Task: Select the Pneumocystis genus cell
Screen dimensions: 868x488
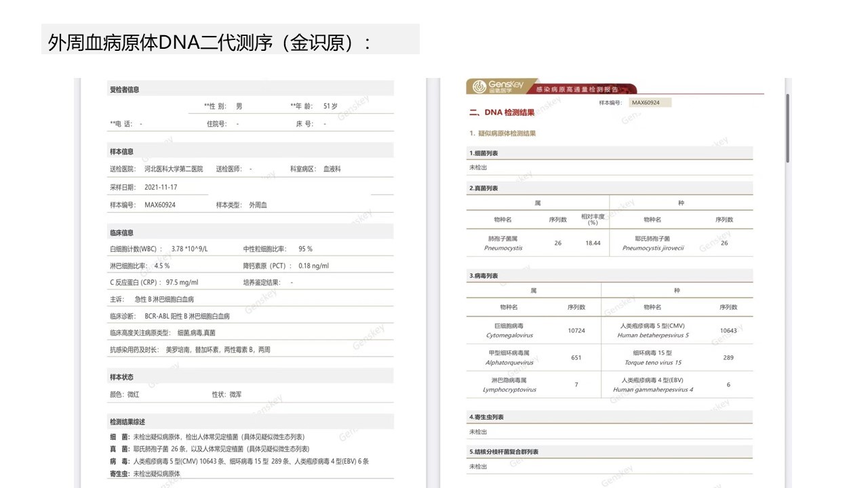Action: coord(503,243)
